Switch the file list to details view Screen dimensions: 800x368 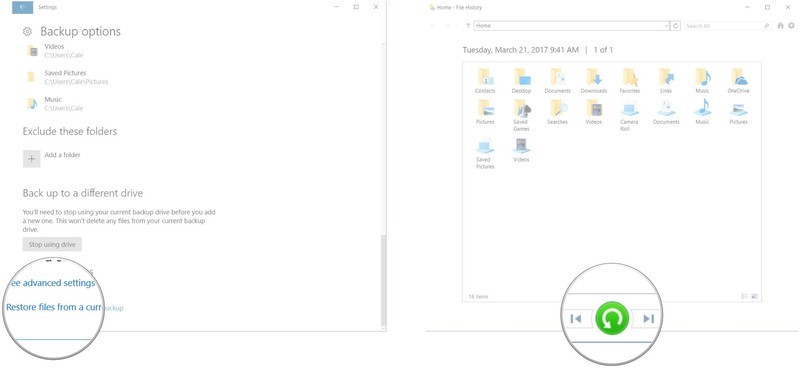pyautogui.click(x=745, y=296)
